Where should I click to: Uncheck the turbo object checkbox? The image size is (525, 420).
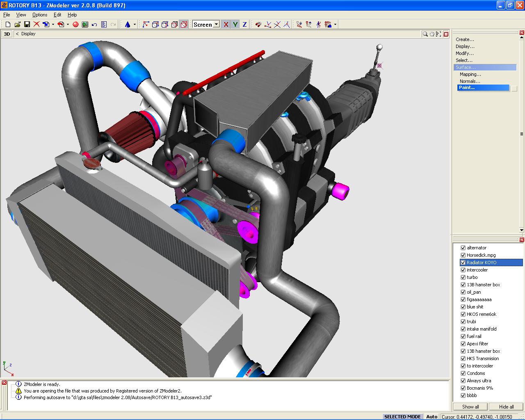463,277
